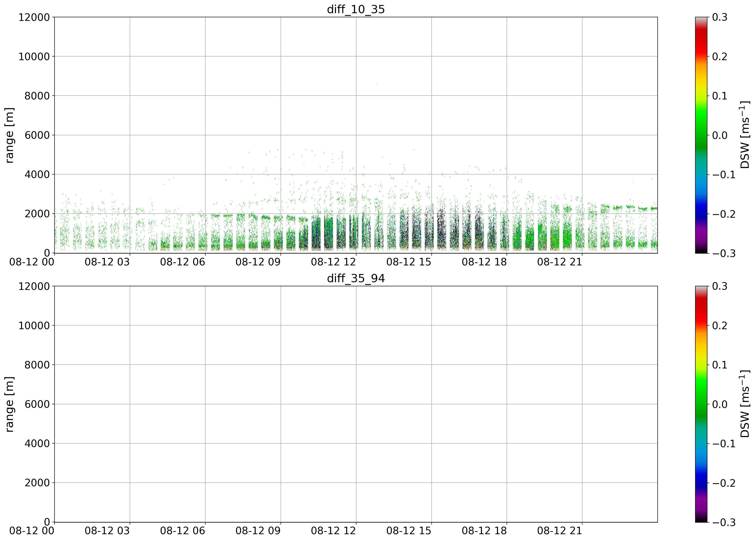
Task: Click y-tick "2000" on the diff_10_35 plot
Action: tap(37, 214)
